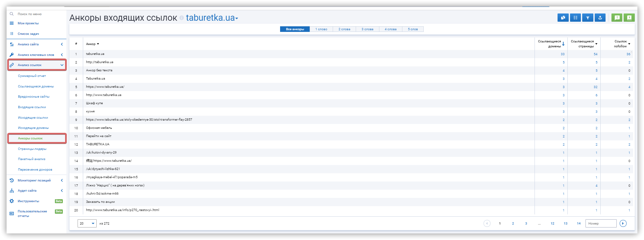Open Ссылающиеся домены in the sidebar

(36, 86)
